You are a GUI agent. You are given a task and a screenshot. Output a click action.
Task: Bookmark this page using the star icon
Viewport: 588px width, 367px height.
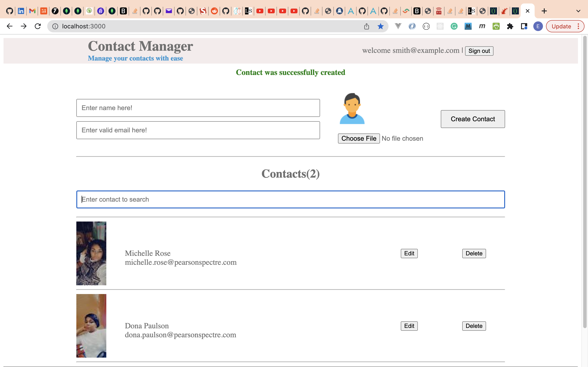click(380, 26)
